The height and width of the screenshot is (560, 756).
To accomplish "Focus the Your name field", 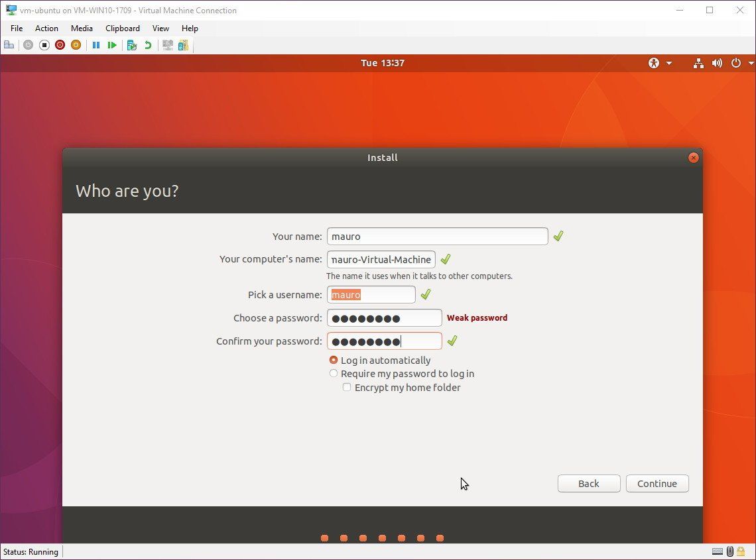I will click(x=437, y=236).
